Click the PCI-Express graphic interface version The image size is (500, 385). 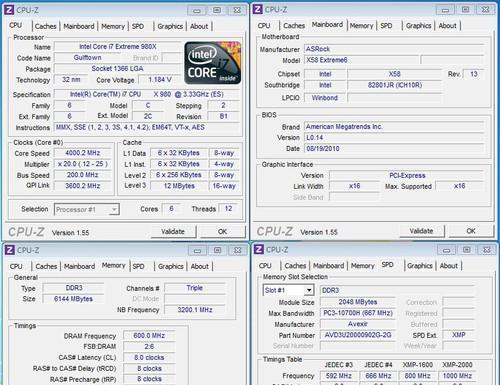point(407,175)
